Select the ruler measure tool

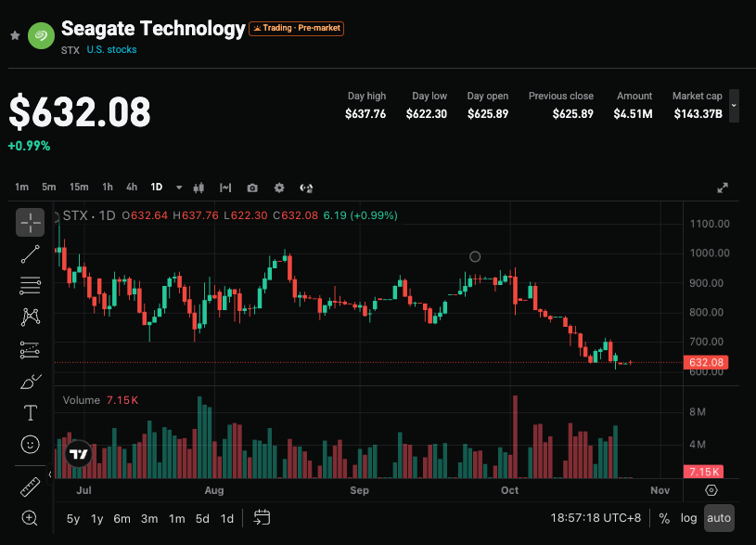click(30, 487)
